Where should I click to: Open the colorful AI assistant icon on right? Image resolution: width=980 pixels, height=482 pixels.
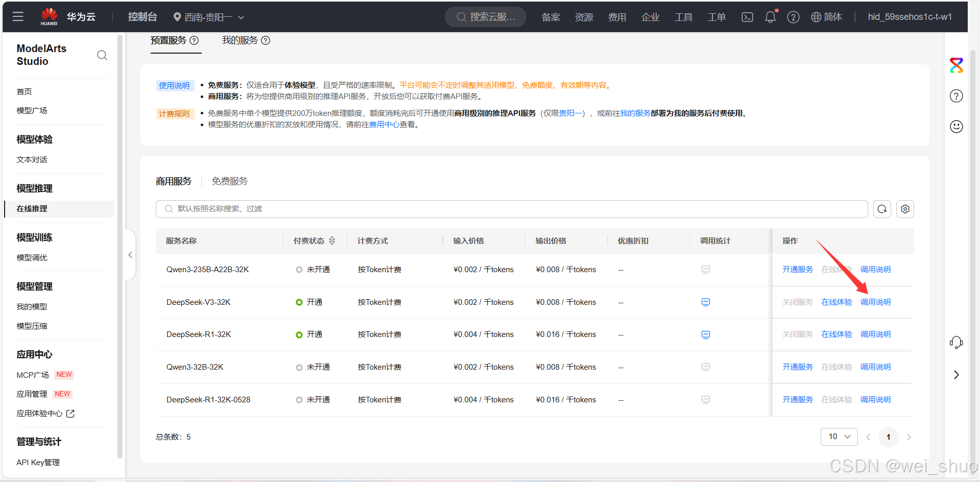pyautogui.click(x=957, y=65)
